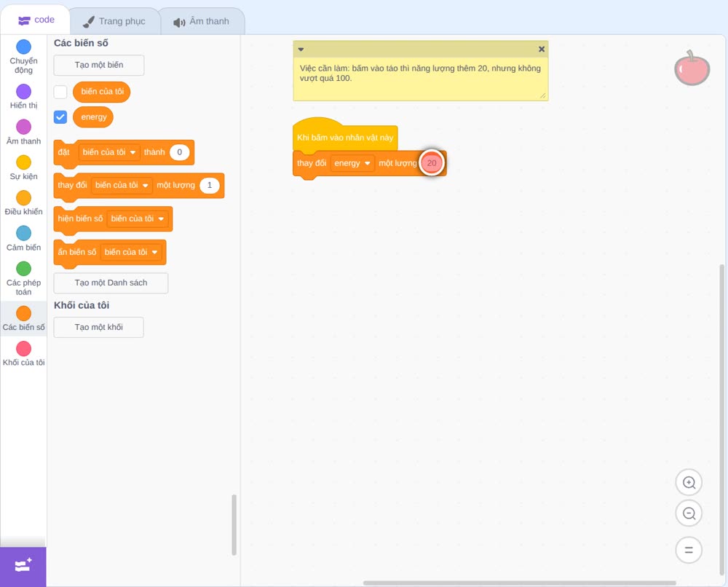The height and width of the screenshot is (587, 728).
Task: Uncheck the energy variable checkbox
Action: [60, 117]
